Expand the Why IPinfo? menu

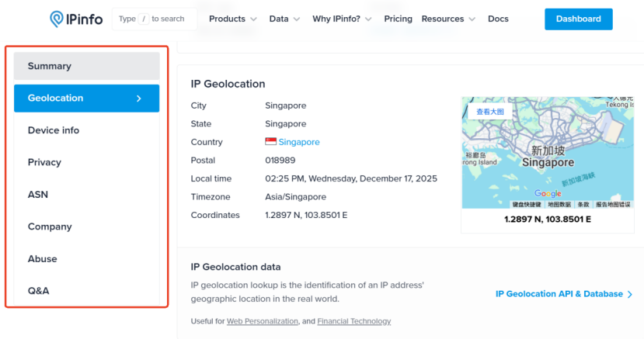click(x=342, y=19)
